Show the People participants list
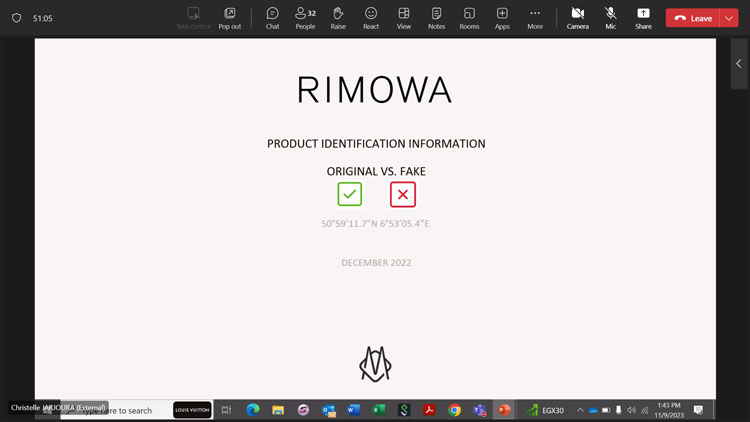Image resolution: width=750 pixels, height=422 pixels. tap(305, 17)
